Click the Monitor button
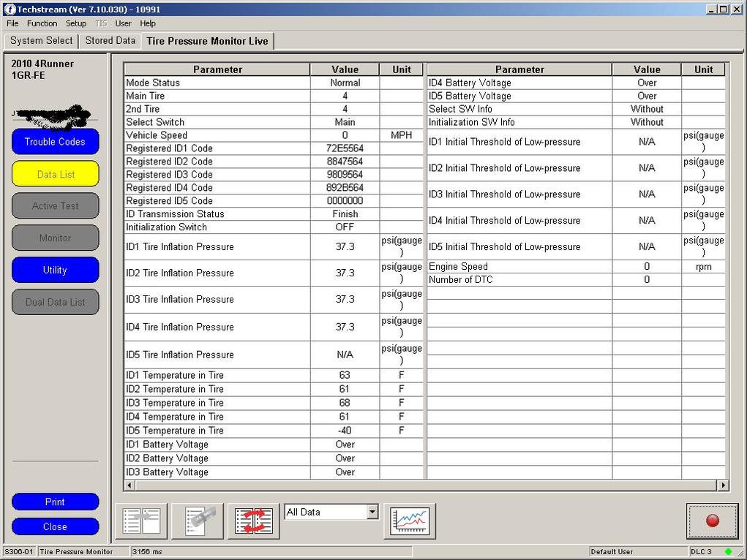The width and height of the screenshot is (747, 560). (x=56, y=238)
